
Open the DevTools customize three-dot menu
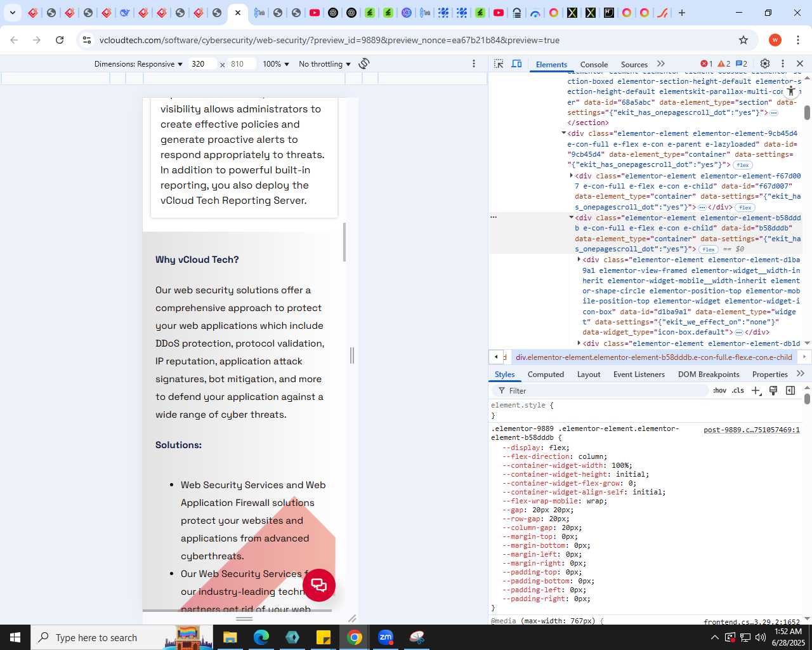tap(783, 63)
